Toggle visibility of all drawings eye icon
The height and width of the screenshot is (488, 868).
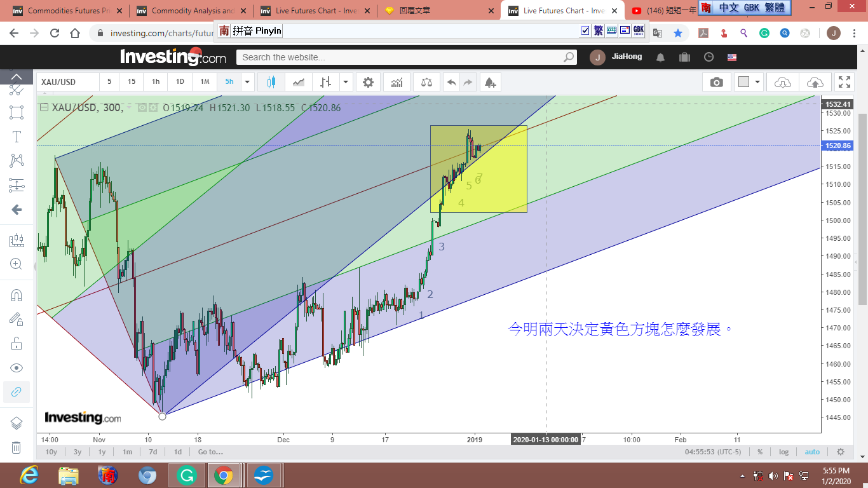pyautogui.click(x=17, y=368)
